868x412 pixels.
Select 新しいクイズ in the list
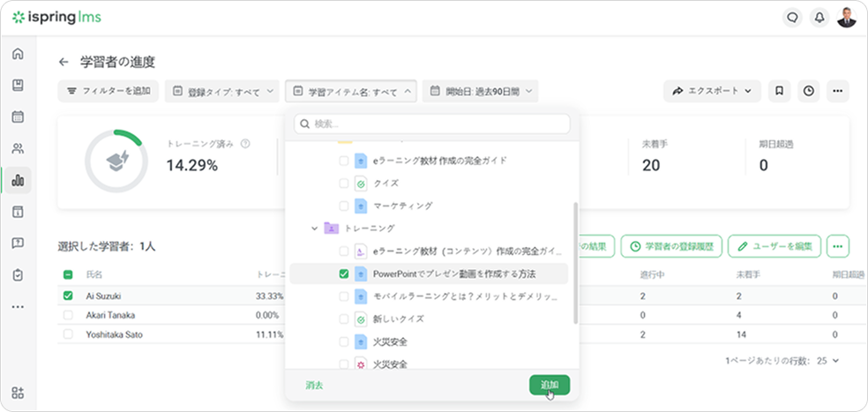398,318
